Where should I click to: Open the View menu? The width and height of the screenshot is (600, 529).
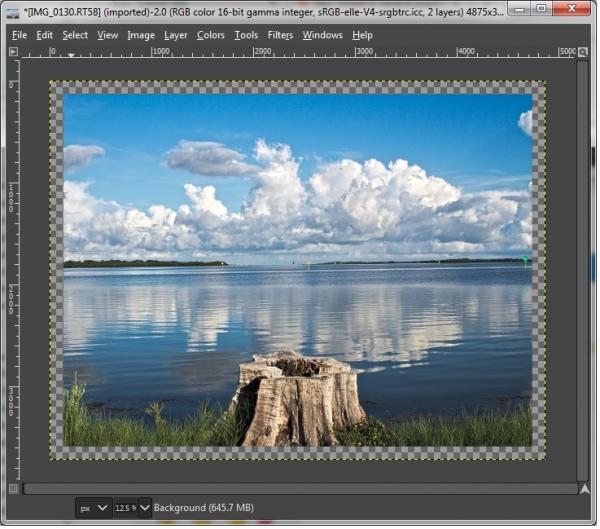click(108, 35)
